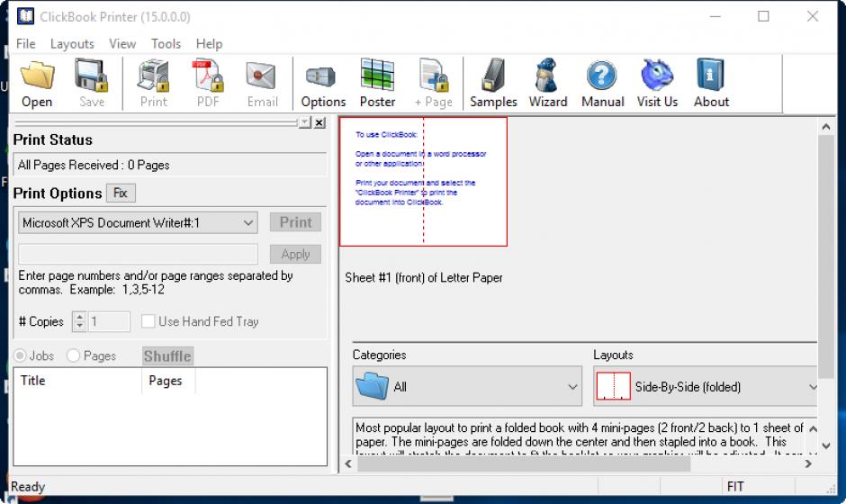
Task: Click the Side-By-Side layout thumbnail icon
Action: [x=614, y=386]
